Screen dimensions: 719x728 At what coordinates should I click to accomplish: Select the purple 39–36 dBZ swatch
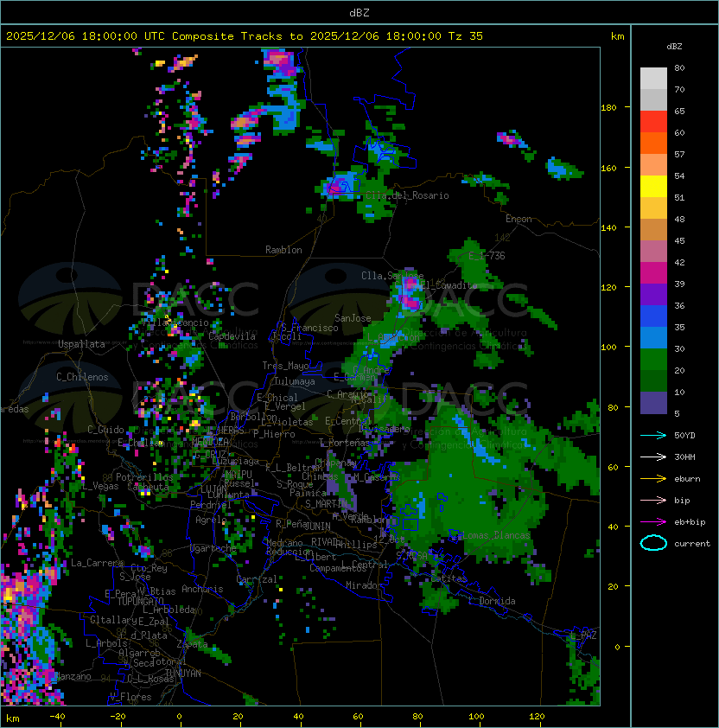(653, 294)
